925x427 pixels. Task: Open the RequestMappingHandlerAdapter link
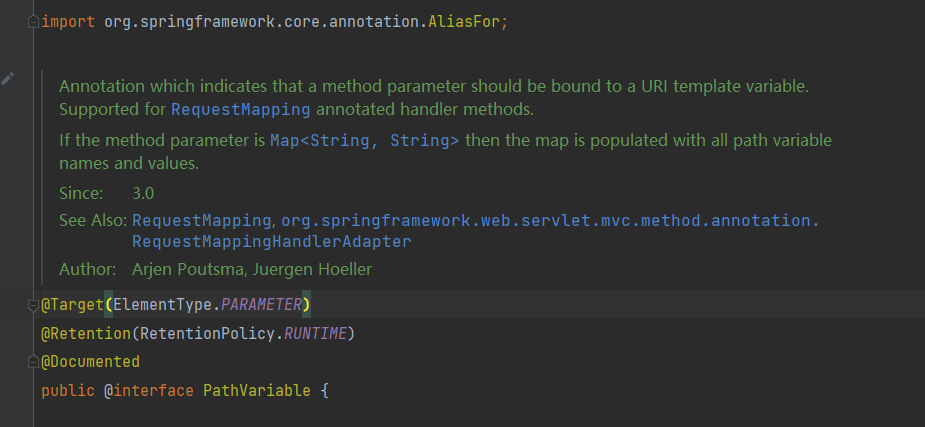pyautogui.click(x=271, y=242)
